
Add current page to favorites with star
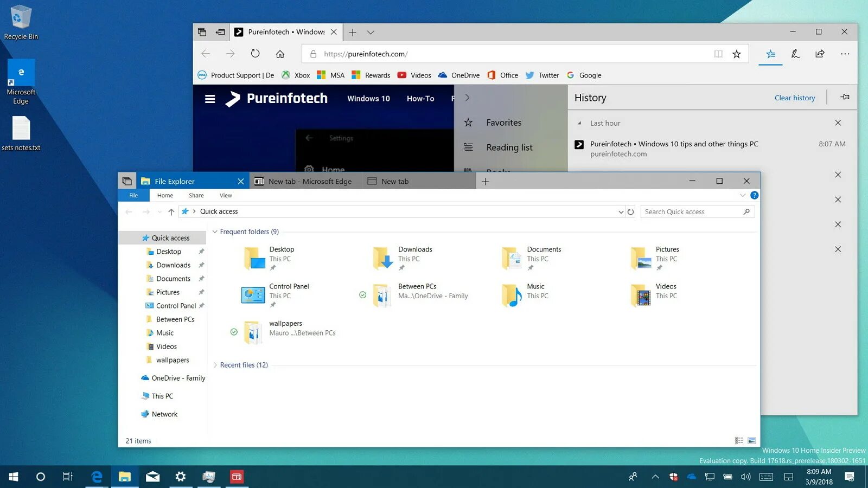[x=736, y=54]
